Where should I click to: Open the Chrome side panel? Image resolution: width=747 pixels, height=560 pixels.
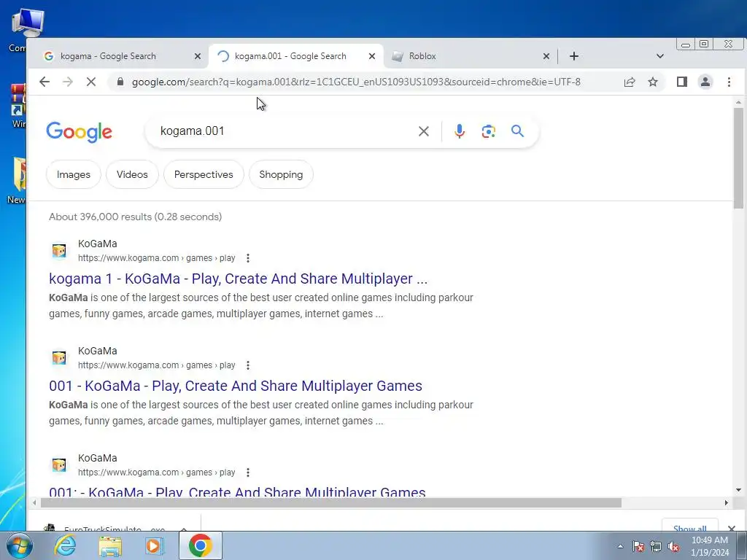682,82
